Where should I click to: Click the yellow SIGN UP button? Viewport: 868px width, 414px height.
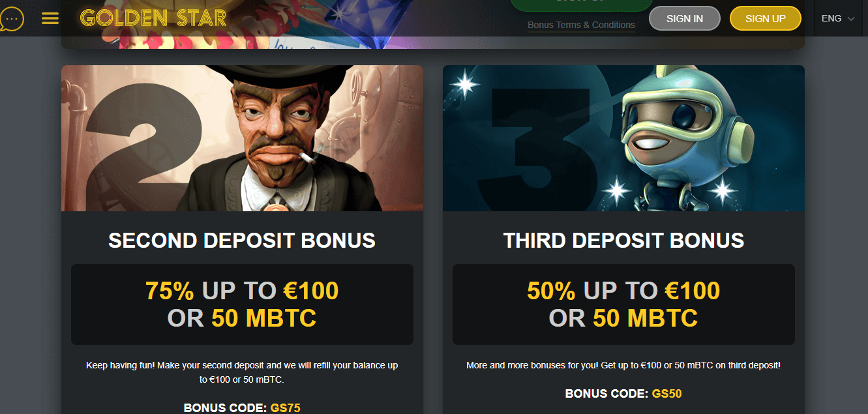coord(766,18)
